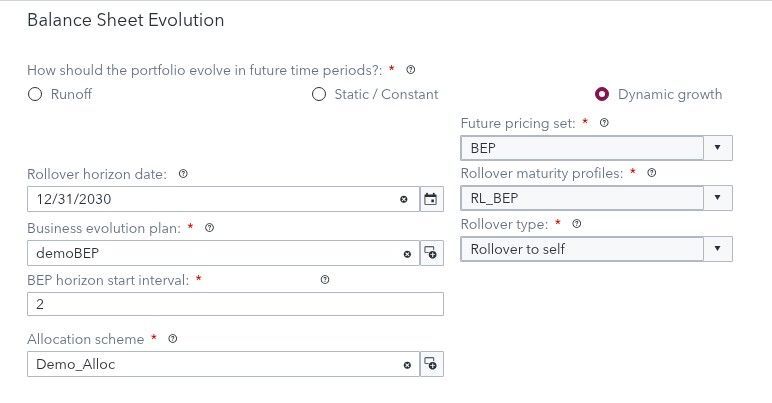Viewport: 772px width, 403px height.
Task: Show help for Future pricing set
Action: [604, 124]
